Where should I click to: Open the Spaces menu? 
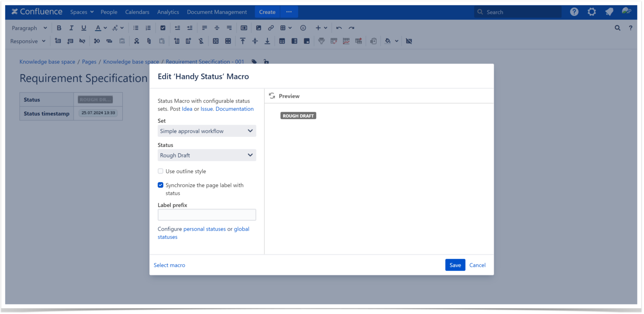point(81,12)
